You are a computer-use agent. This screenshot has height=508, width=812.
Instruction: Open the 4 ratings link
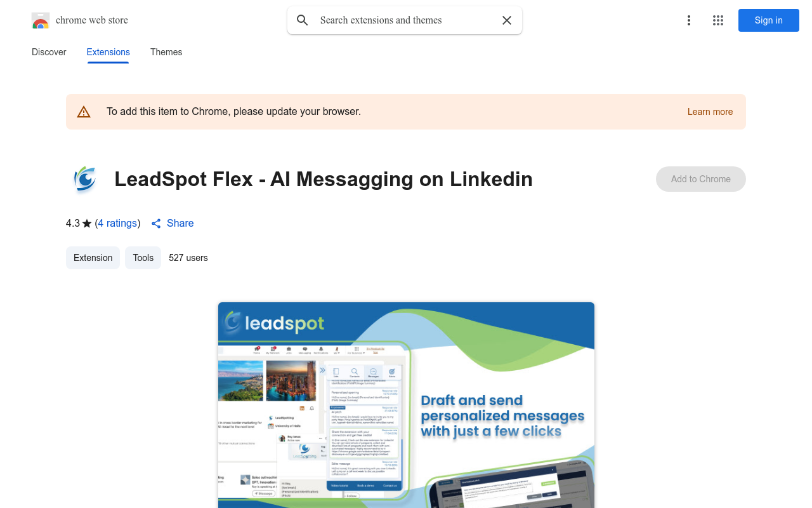point(118,223)
